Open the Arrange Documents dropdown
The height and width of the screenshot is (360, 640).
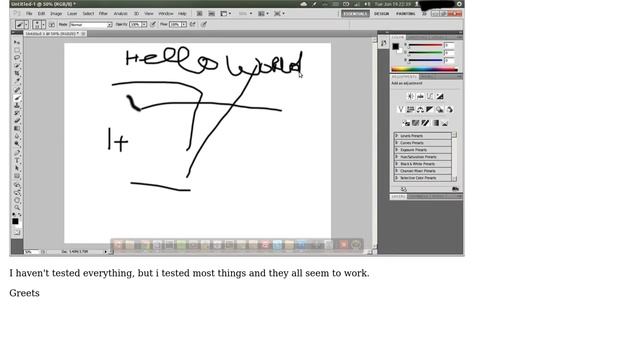point(263,13)
